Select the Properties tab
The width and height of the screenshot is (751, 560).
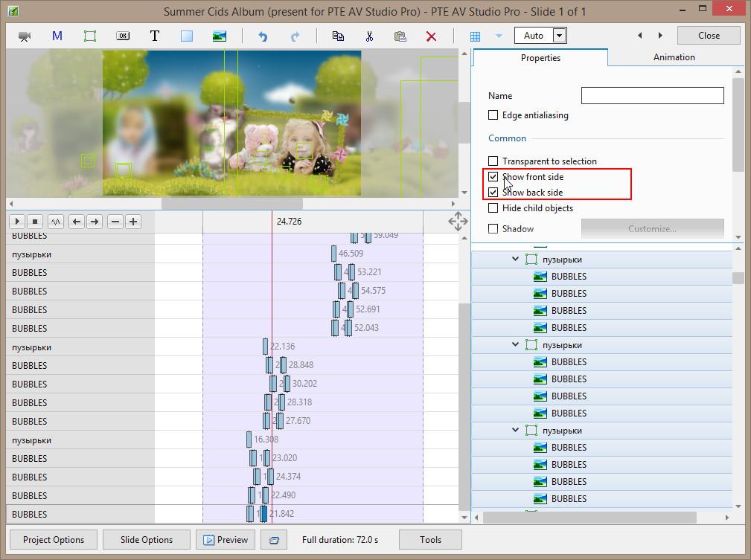540,58
